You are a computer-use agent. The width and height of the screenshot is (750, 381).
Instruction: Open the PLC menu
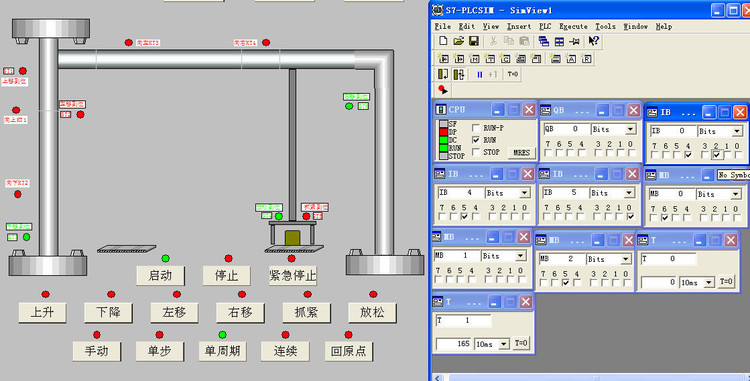[545, 26]
